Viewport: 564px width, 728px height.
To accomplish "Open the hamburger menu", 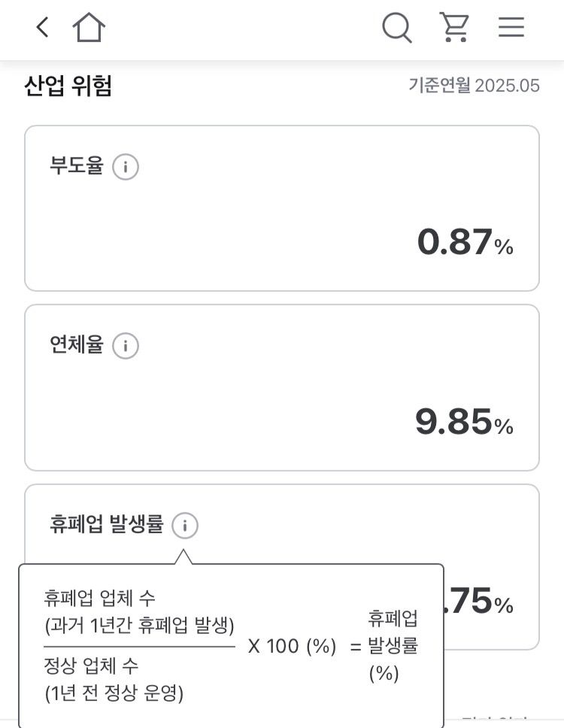I will pyautogui.click(x=511, y=28).
